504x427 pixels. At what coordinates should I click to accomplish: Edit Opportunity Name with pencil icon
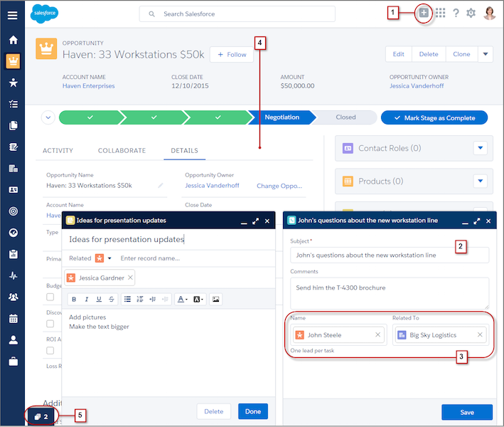point(161,185)
